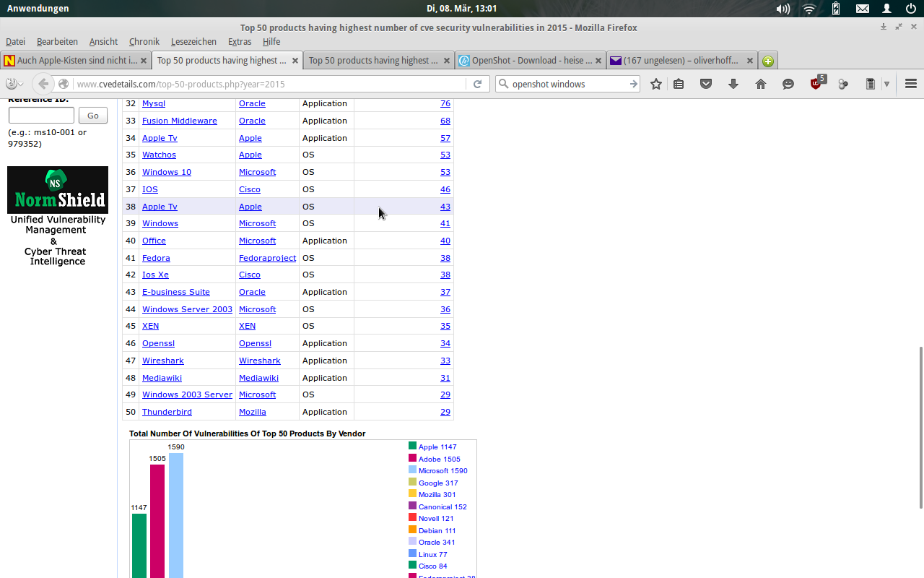This screenshot has height=578, width=924.
Task: Close the 167 ungelesen mail tab
Action: (x=750, y=61)
